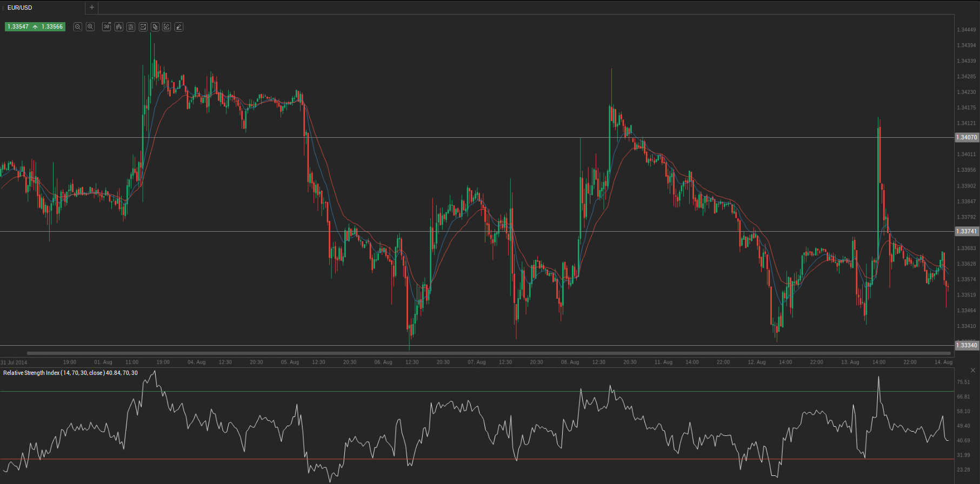Select the pencil draw tool icon
980x484 pixels.
click(179, 27)
